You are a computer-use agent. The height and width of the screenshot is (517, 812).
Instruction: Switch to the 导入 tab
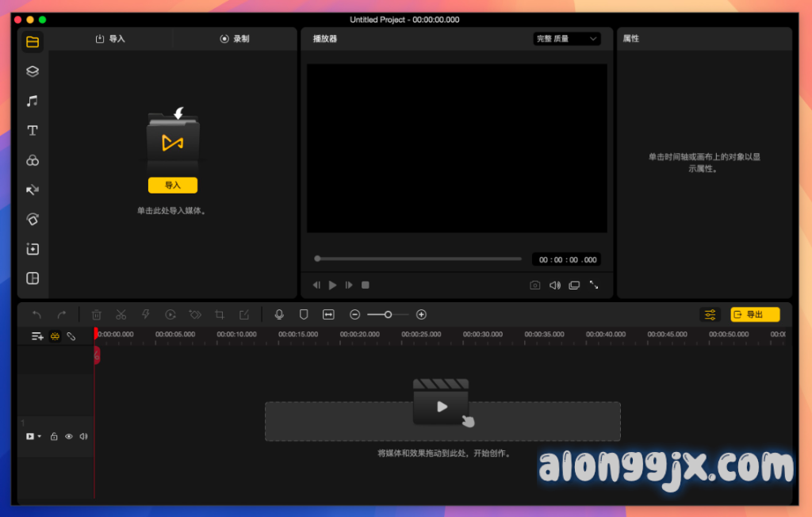[x=110, y=39]
